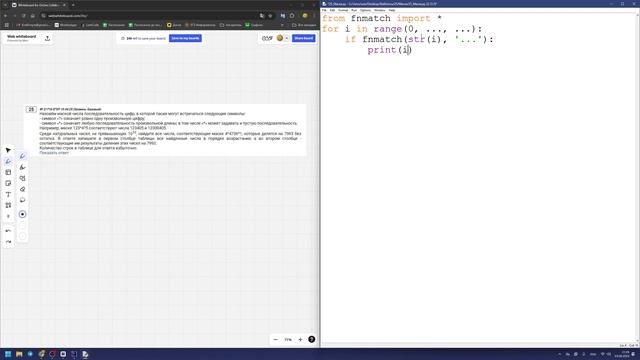Pick the eraser option in drawing sub-panel

point(22,189)
